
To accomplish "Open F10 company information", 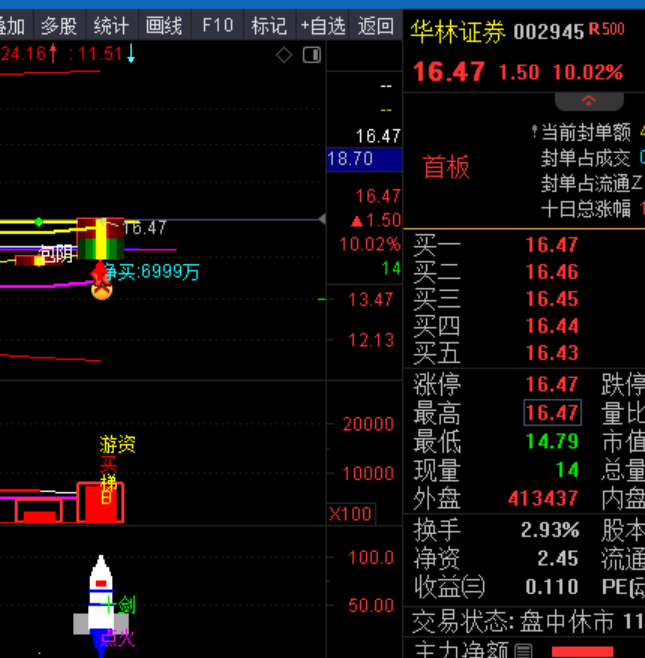I will coord(217,26).
